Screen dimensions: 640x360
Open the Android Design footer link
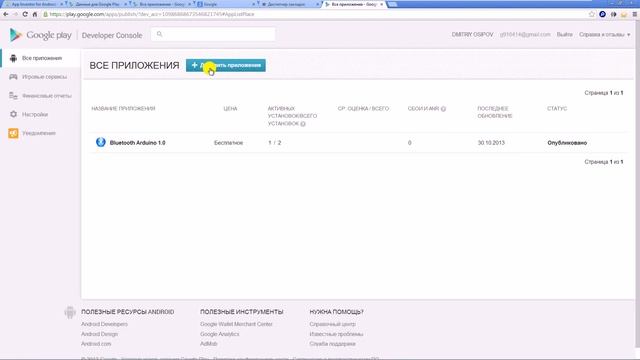[x=100, y=334]
